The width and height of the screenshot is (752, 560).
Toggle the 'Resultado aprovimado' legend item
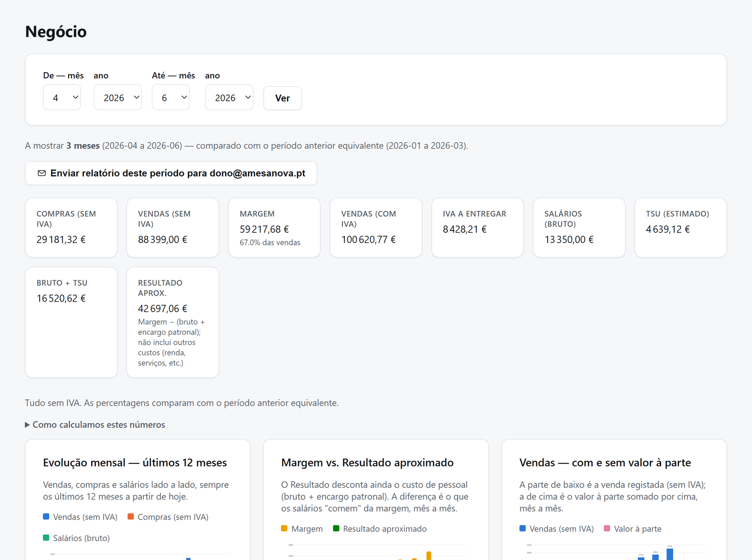click(380, 528)
